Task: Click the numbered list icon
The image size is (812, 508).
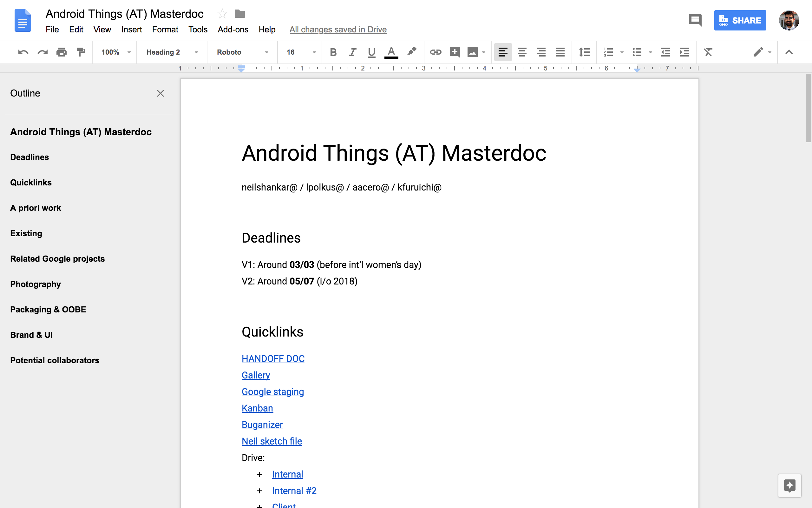Action: pos(608,52)
